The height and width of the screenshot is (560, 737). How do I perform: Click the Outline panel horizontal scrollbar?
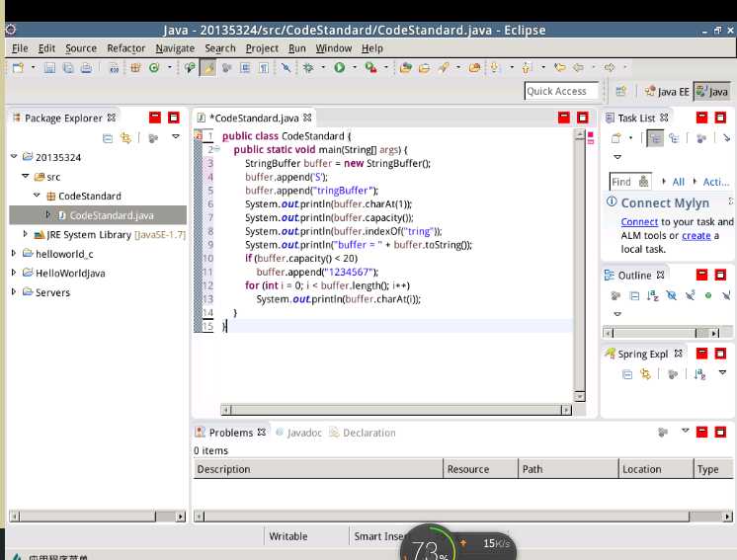coord(661,333)
